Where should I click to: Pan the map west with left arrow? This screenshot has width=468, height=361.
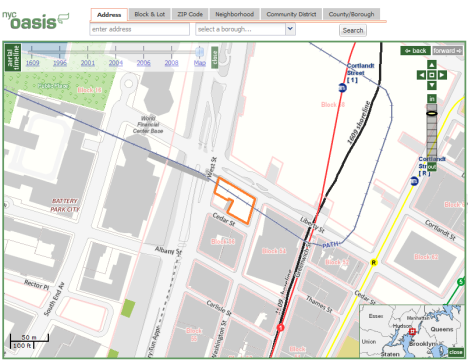click(x=421, y=75)
